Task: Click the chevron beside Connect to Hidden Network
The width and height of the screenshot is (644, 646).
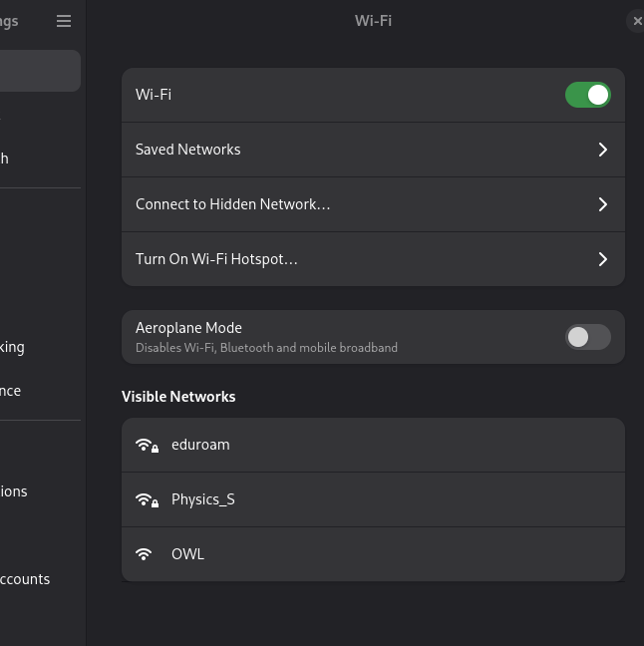Action: 602,204
